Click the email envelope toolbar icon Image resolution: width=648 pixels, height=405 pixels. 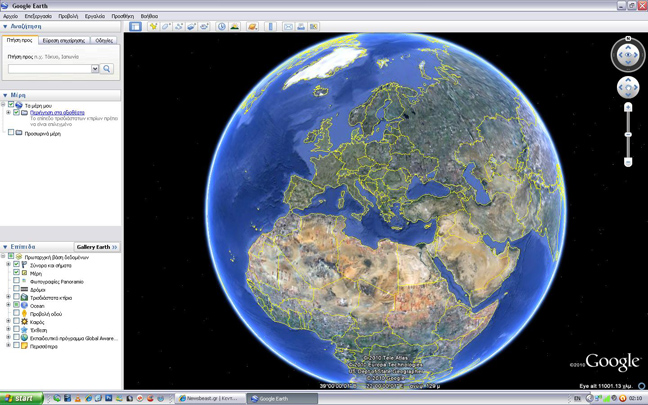tap(288, 27)
